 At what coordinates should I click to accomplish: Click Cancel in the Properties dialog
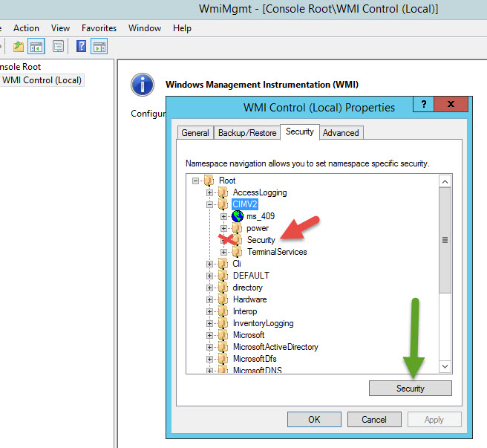pyautogui.click(x=374, y=420)
